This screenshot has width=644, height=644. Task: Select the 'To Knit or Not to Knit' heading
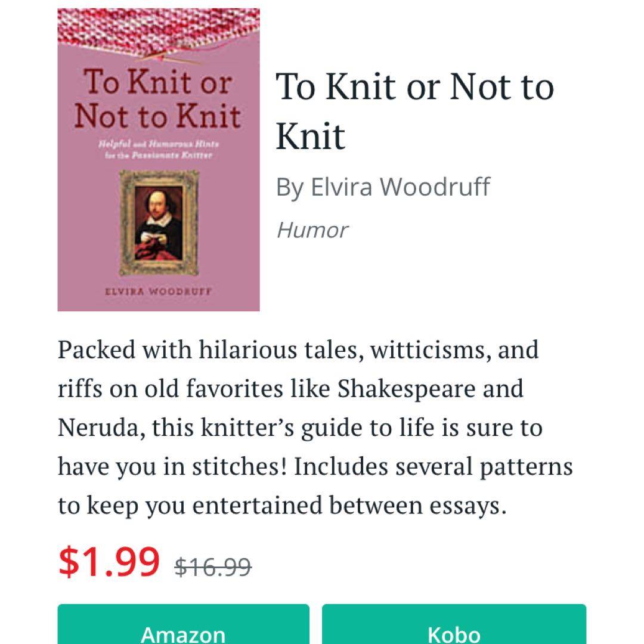click(x=414, y=110)
